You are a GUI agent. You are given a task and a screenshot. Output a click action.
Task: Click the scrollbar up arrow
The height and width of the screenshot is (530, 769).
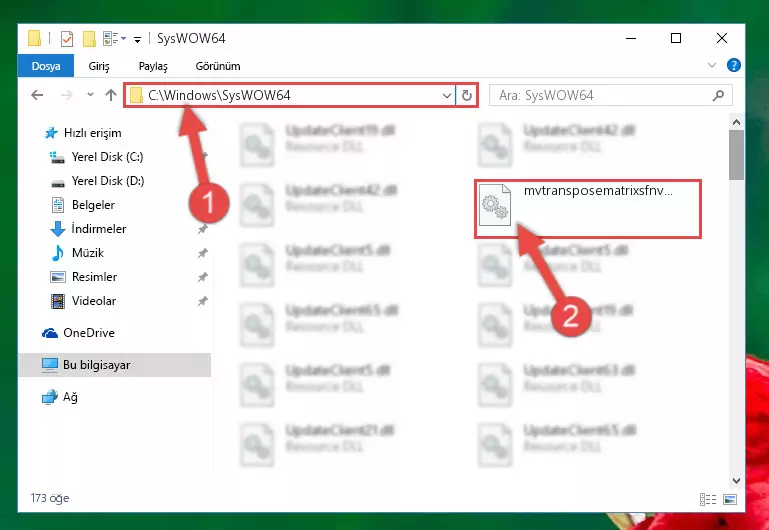click(x=736, y=122)
